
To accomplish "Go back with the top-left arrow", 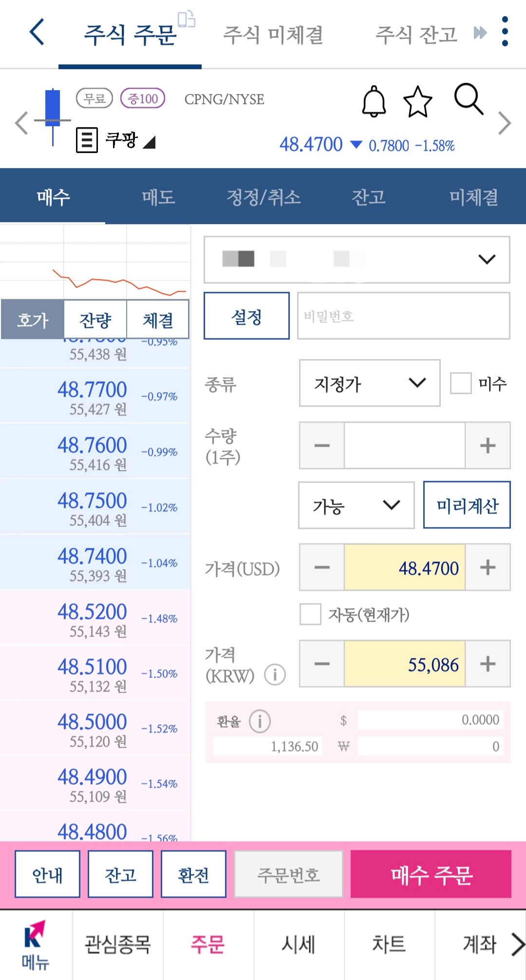I will pos(37,32).
